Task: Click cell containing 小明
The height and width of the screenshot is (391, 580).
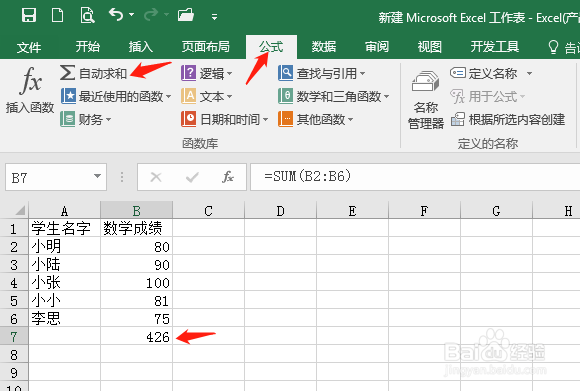Action: pyautogui.click(x=64, y=246)
